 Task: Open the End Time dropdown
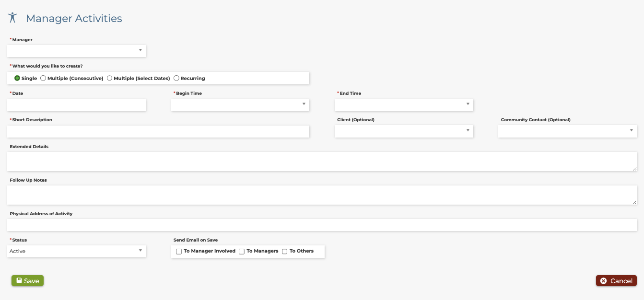(404, 105)
